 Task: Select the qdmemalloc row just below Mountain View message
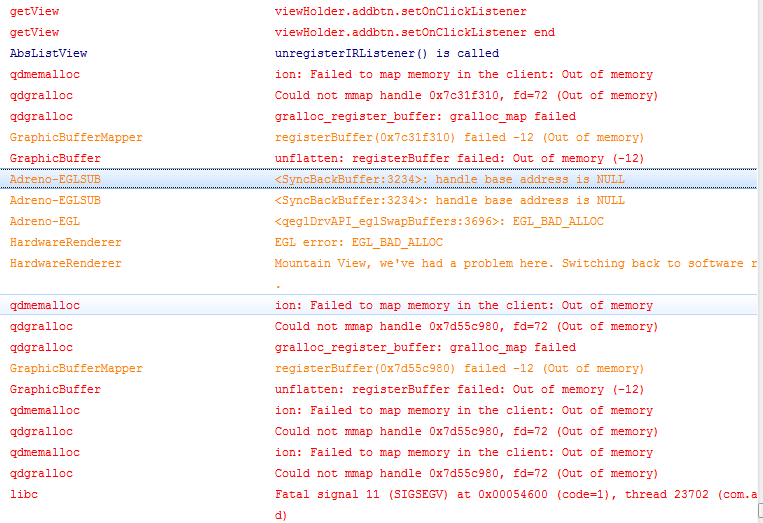(463, 305)
